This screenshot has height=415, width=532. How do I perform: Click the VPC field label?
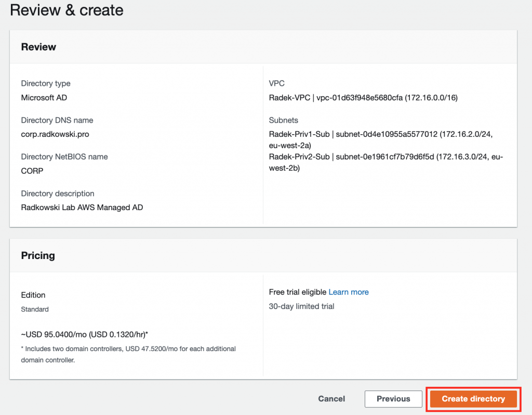tap(276, 84)
